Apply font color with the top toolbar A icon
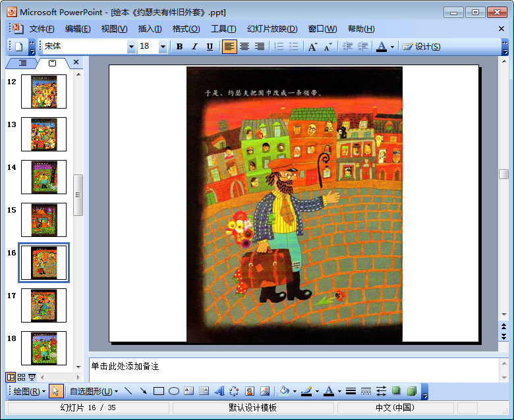Screen dimensions: 514x420 tap(382, 47)
